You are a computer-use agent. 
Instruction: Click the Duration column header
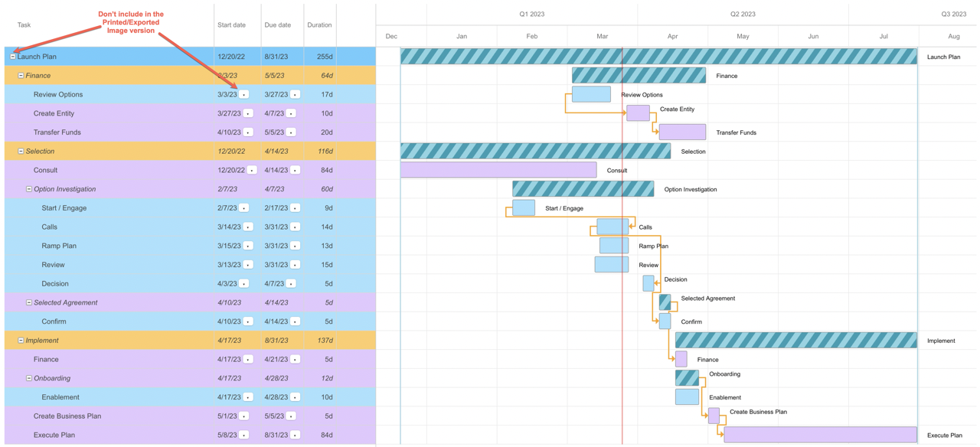(319, 25)
